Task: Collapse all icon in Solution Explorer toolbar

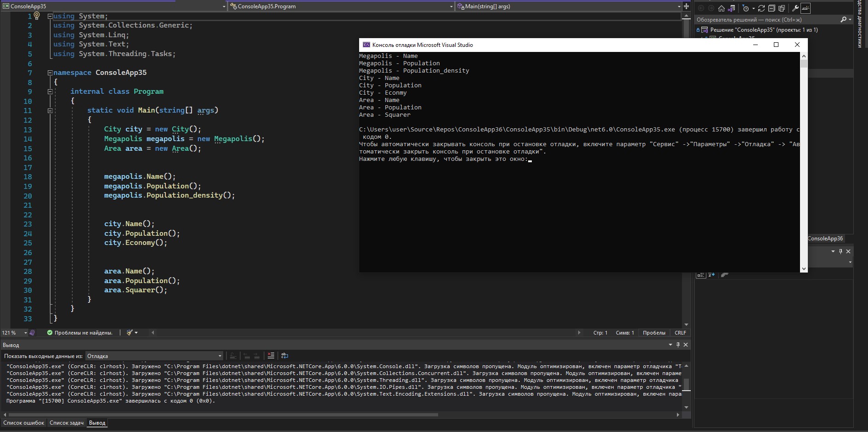Action: pyautogui.click(x=772, y=8)
